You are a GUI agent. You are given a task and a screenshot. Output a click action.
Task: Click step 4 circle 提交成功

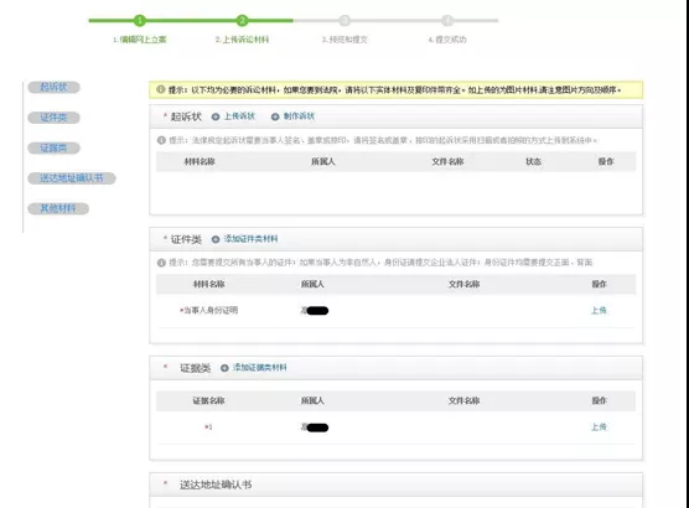447,20
